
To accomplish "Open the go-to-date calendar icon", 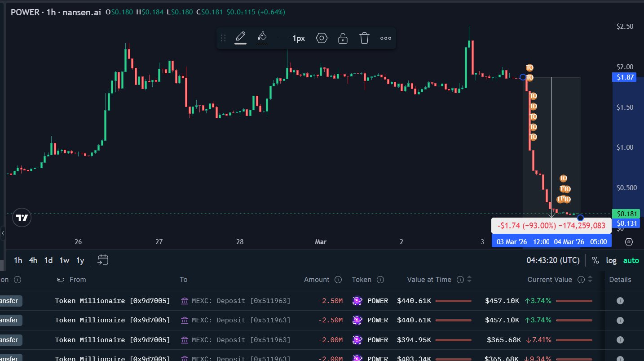I will (x=103, y=260).
